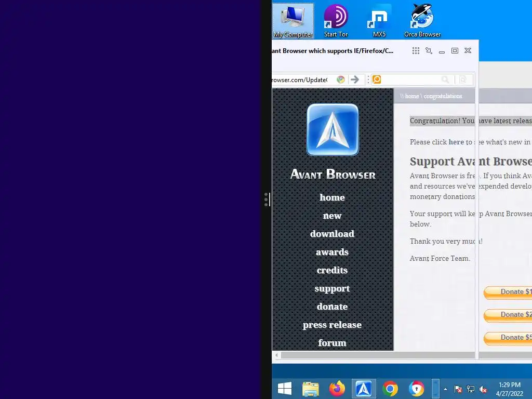Click the Avant Browser window title text
532x399 pixels.
(332, 51)
